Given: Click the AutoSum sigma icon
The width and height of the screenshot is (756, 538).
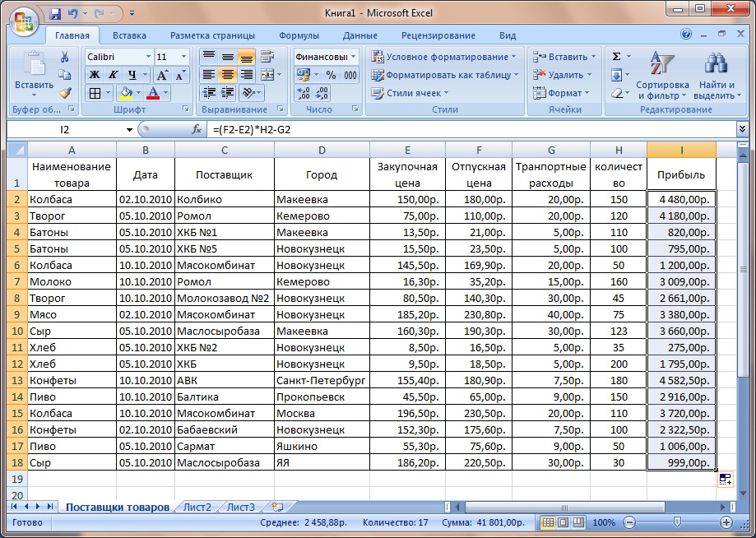Looking at the screenshot, I should (616, 57).
